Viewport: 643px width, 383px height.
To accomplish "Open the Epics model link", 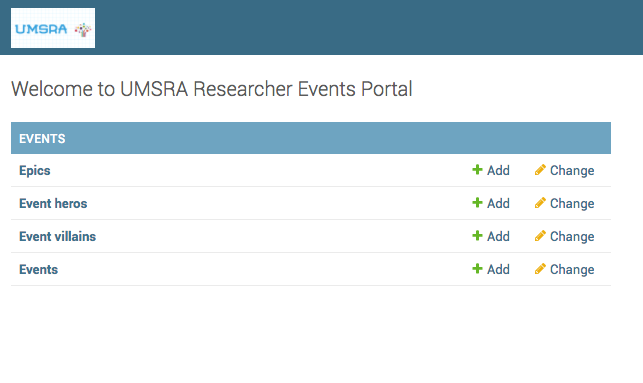I will (35, 171).
